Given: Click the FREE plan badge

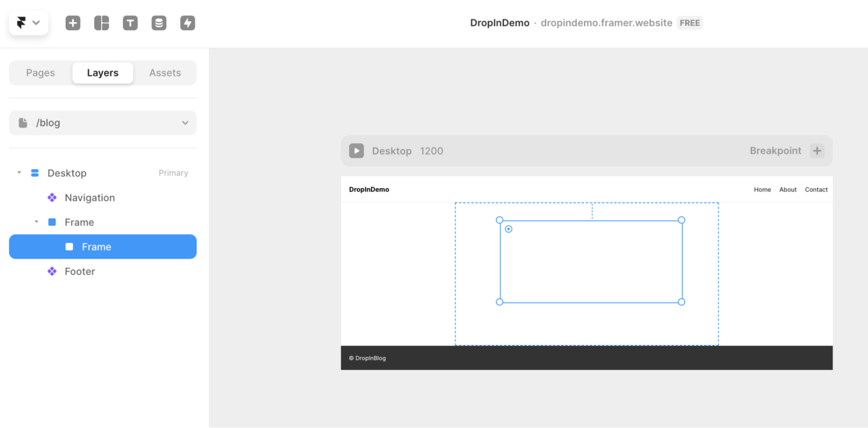Looking at the screenshot, I should coord(690,23).
